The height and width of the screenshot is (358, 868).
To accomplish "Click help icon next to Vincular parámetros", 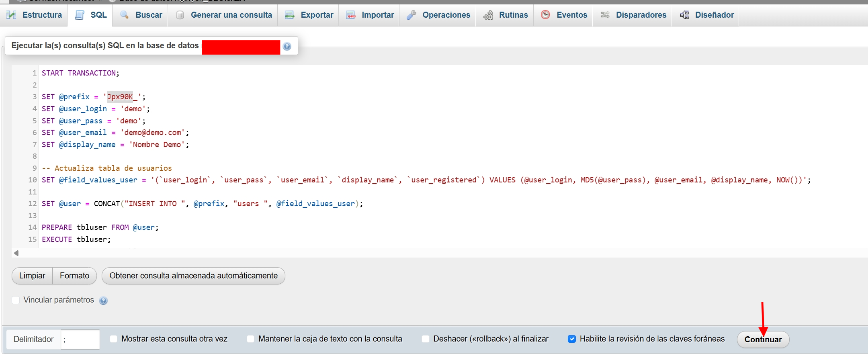I will pos(103,301).
